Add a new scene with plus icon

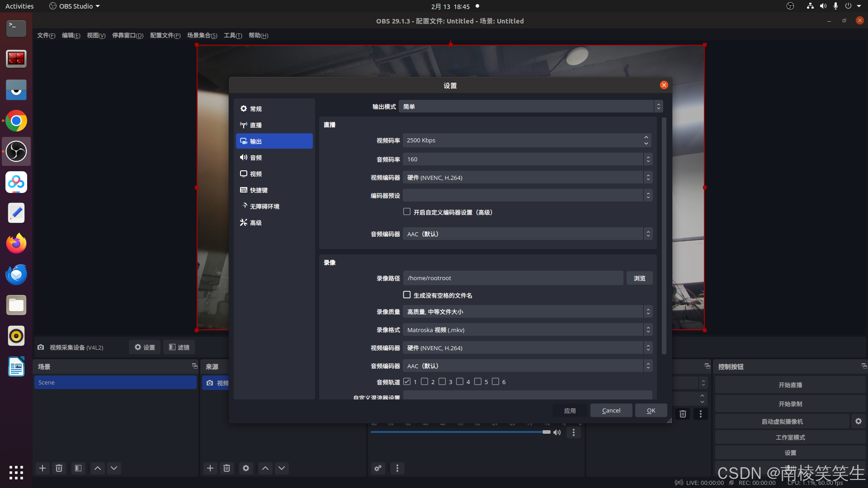pos(42,468)
